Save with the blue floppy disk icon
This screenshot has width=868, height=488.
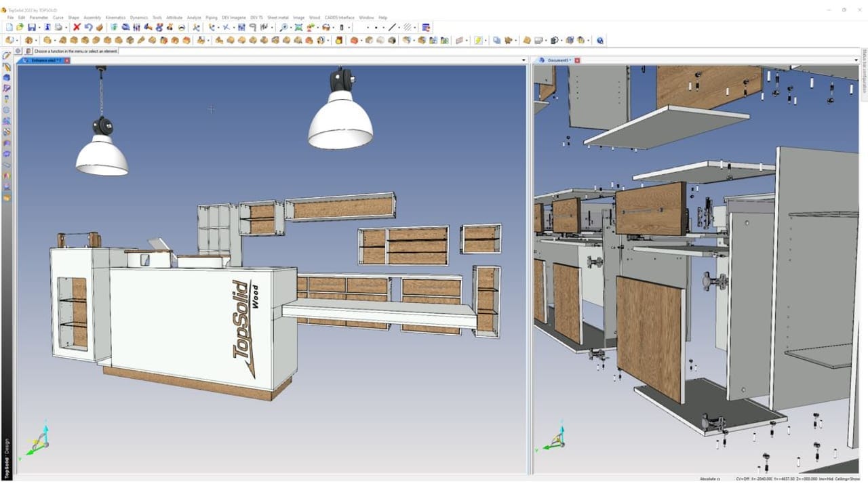[x=31, y=27]
